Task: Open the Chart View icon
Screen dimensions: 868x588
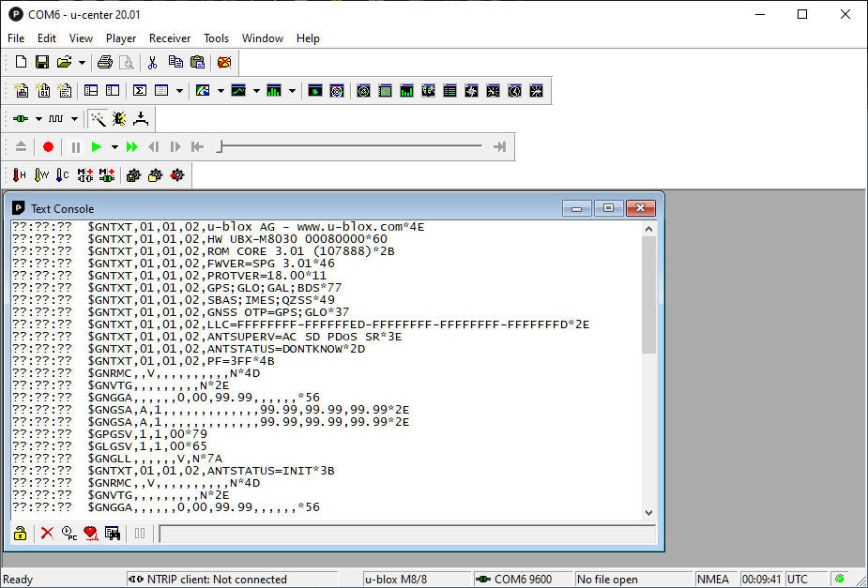Action: point(238,91)
